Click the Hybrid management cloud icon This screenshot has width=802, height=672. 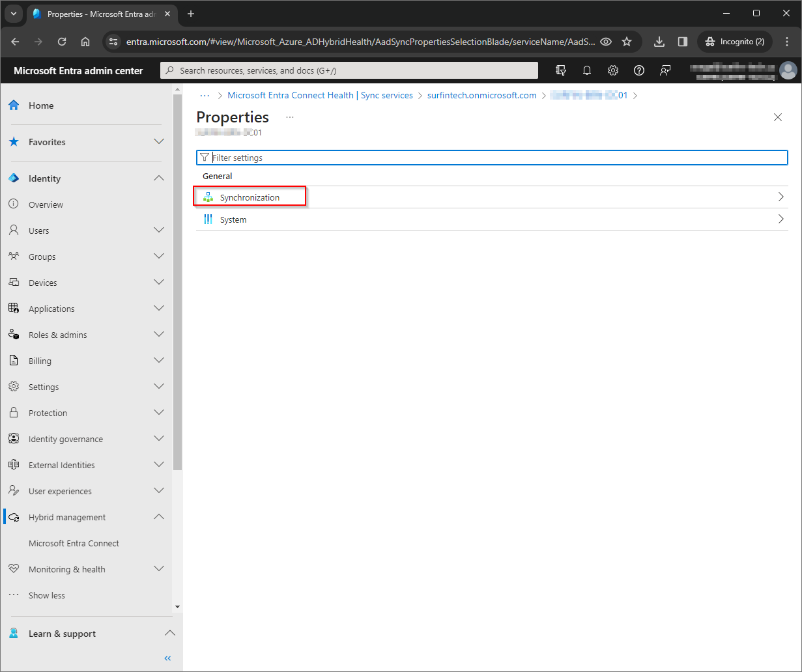click(14, 517)
